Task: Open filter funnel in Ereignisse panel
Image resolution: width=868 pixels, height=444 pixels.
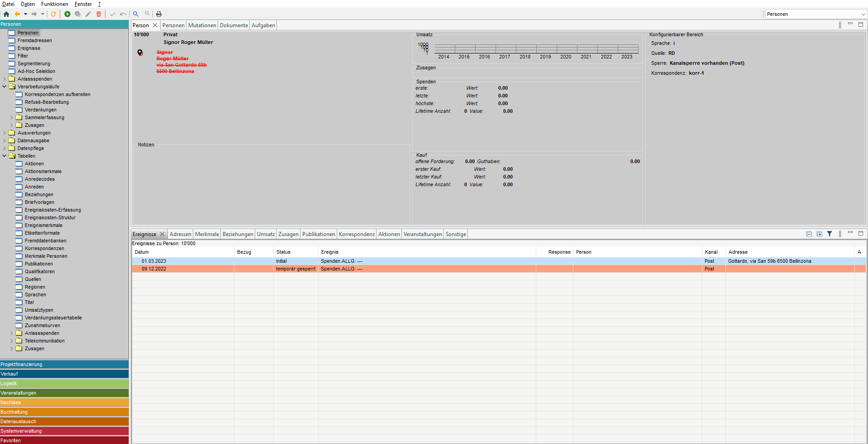Action: [830, 234]
